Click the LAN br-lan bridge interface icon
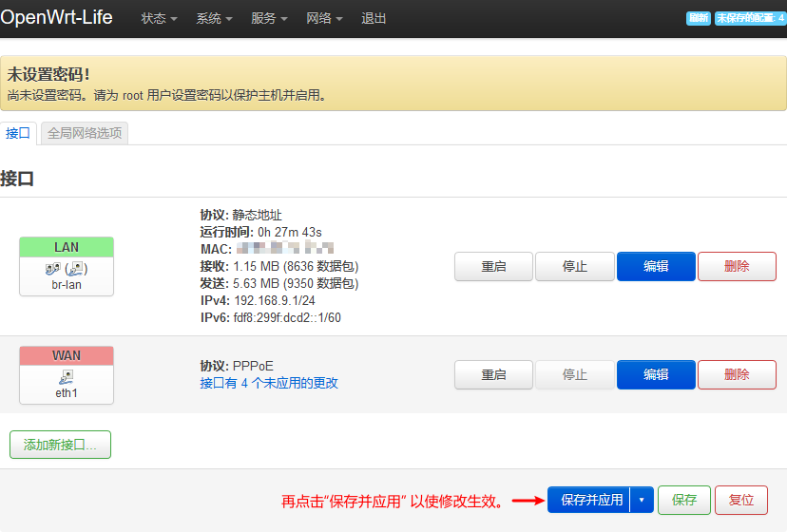Screen dimensions: 787x532 pos(66,269)
